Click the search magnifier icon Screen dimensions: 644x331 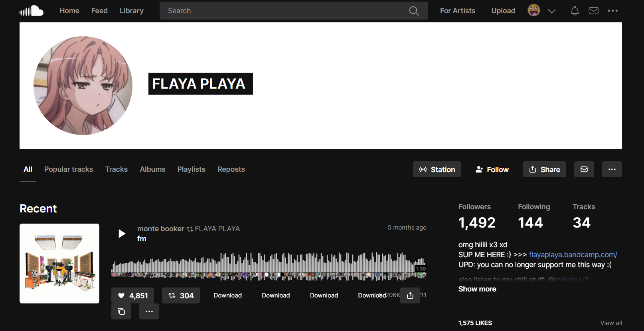414,11
